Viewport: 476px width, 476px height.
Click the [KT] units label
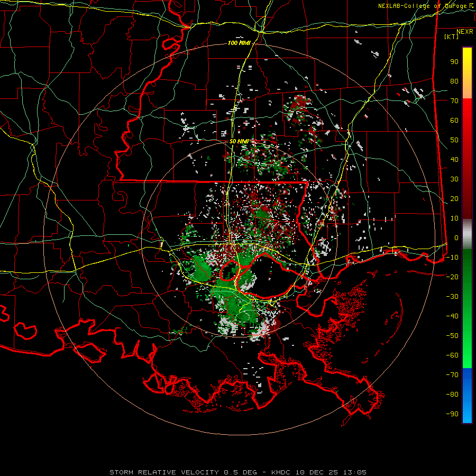(x=452, y=36)
